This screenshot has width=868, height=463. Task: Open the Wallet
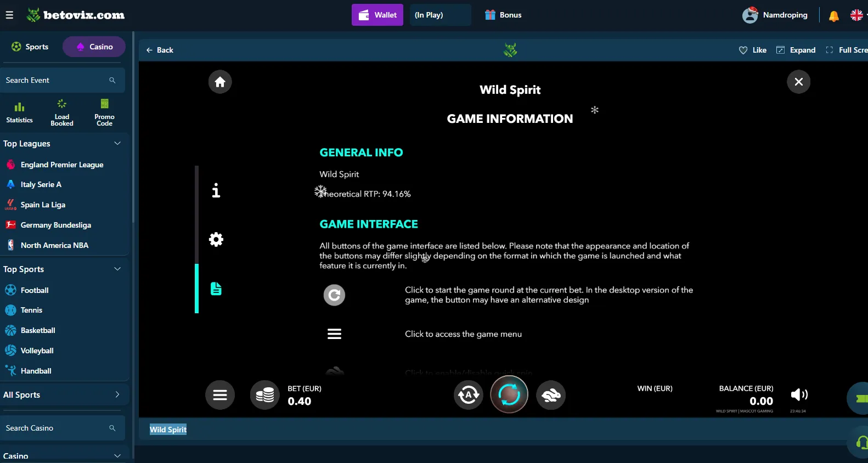tap(377, 15)
